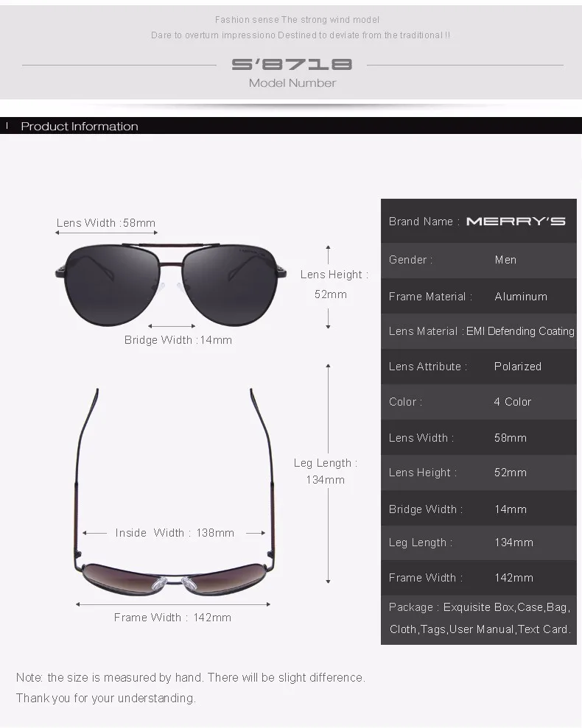Click the top-view sunglasses image
The height and width of the screenshot is (728, 582).
(173, 492)
